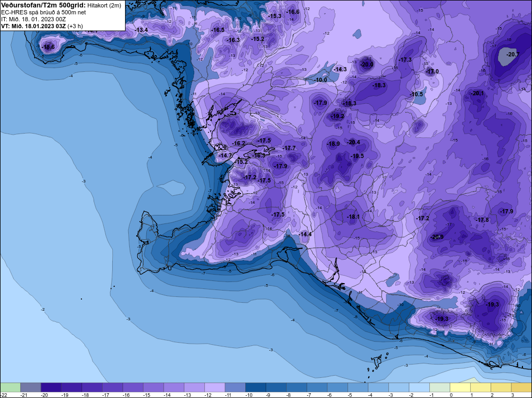Click the orange-yellow legend swatch above 3
This screenshot has height=398, width=532.
pyautogui.click(x=521, y=387)
